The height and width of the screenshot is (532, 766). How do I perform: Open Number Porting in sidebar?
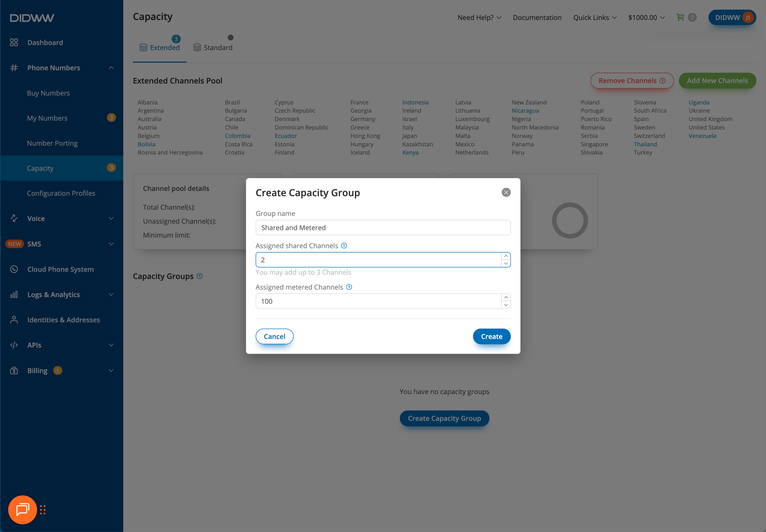tap(52, 143)
